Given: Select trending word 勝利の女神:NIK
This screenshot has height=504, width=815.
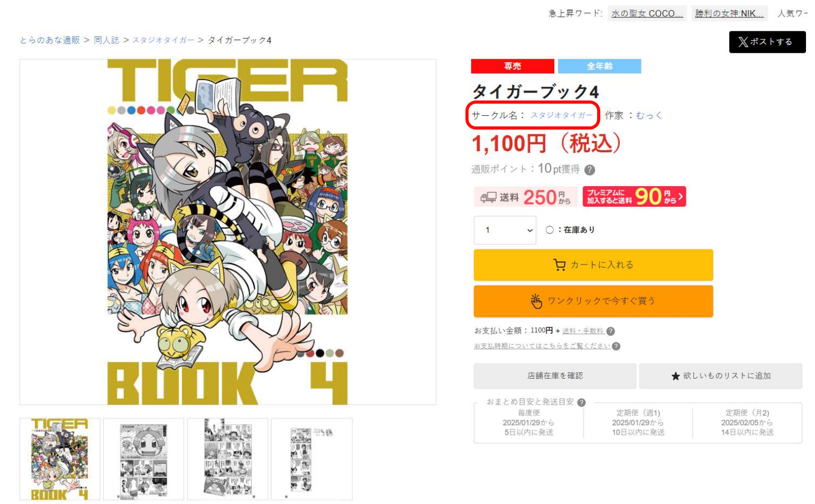Looking at the screenshot, I should pyautogui.click(x=729, y=14).
